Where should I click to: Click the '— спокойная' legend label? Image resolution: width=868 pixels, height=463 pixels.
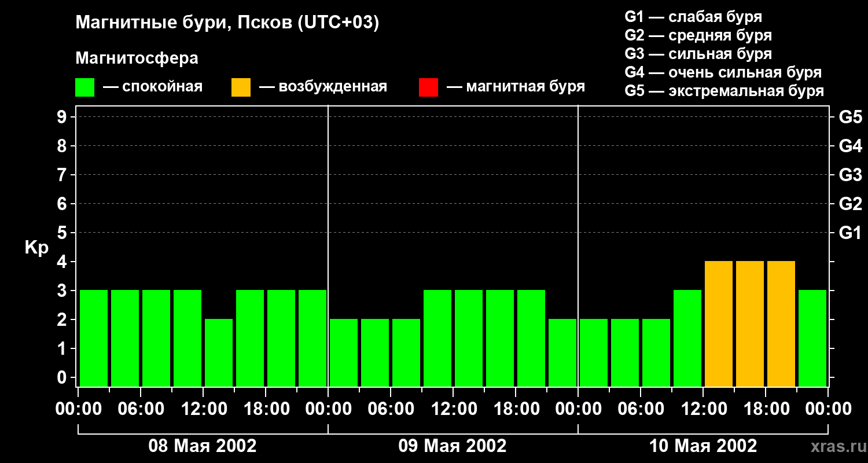click(153, 87)
